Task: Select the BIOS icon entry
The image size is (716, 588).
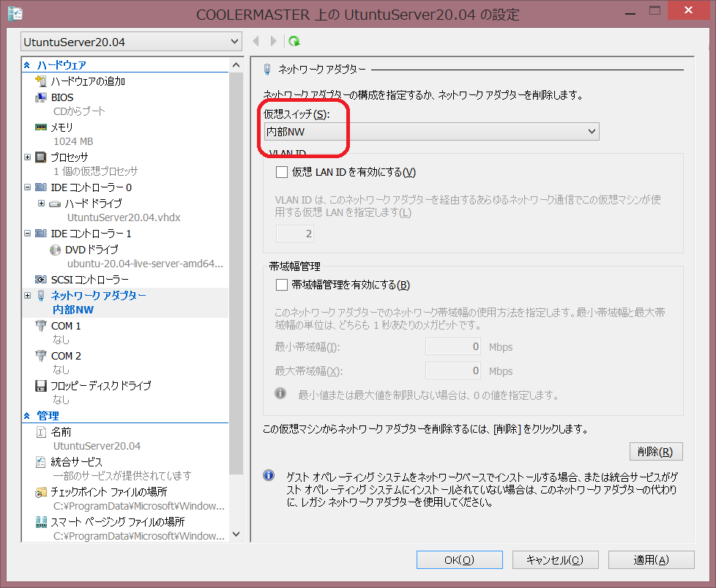Action: (41, 97)
